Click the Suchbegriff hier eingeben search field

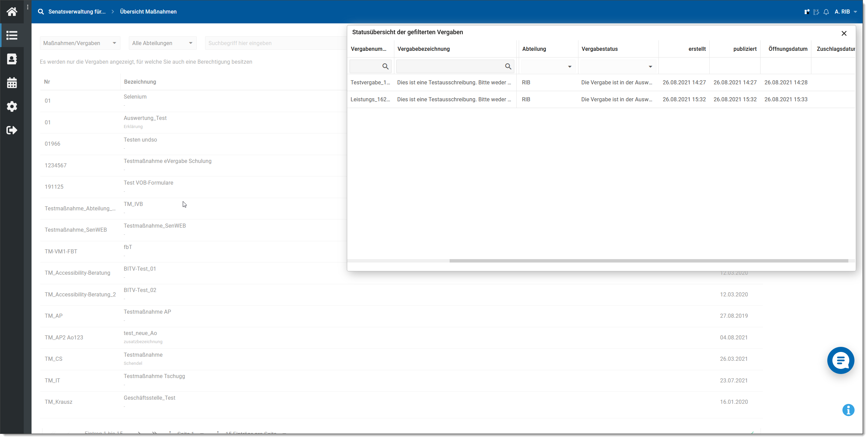(x=276, y=43)
